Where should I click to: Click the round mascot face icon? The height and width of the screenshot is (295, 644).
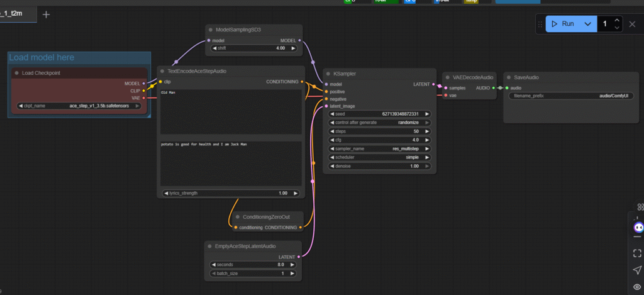(638, 227)
